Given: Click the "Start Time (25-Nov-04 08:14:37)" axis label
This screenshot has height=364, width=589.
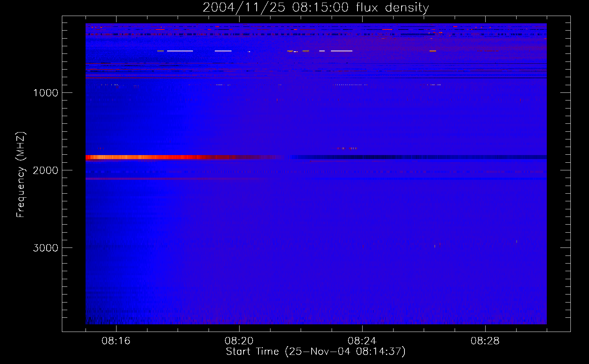Looking at the screenshot, I should click(x=316, y=352).
